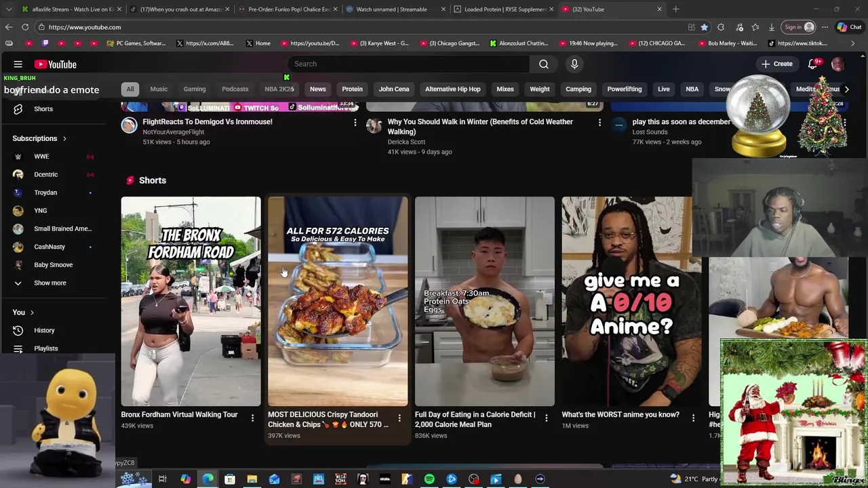Open the YouTube hamburger guide menu

tap(18, 64)
